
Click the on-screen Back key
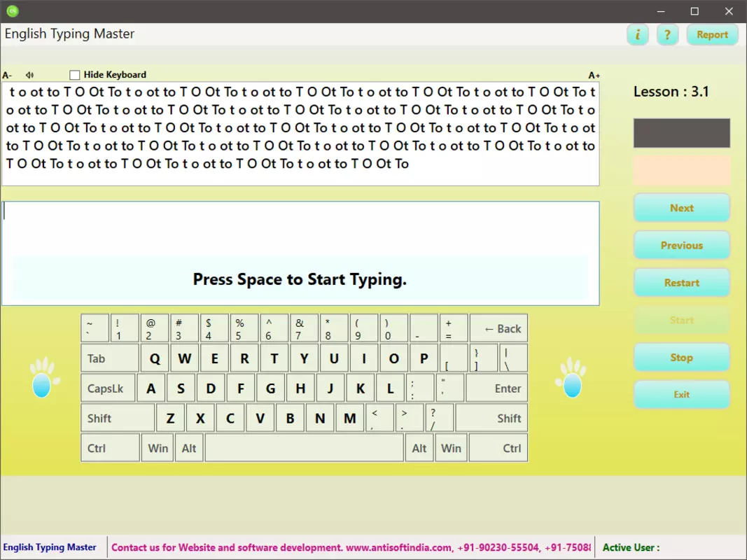[x=498, y=328]
